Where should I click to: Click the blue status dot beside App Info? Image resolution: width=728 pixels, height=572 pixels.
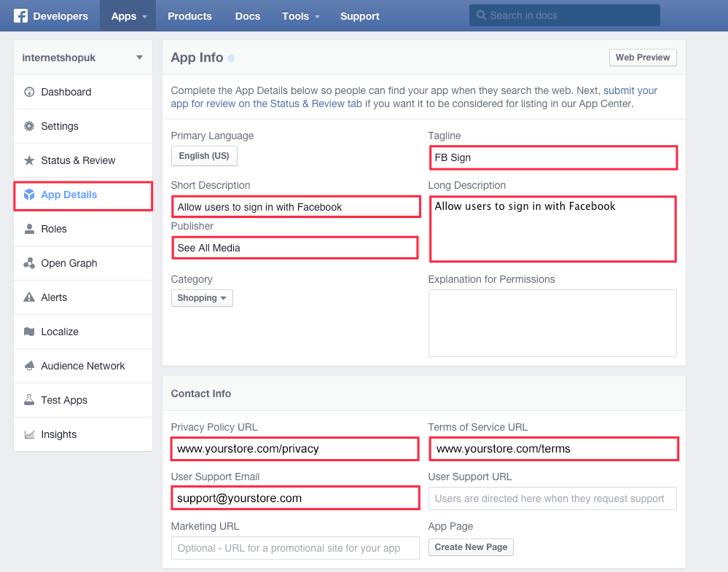coord(231,58)
